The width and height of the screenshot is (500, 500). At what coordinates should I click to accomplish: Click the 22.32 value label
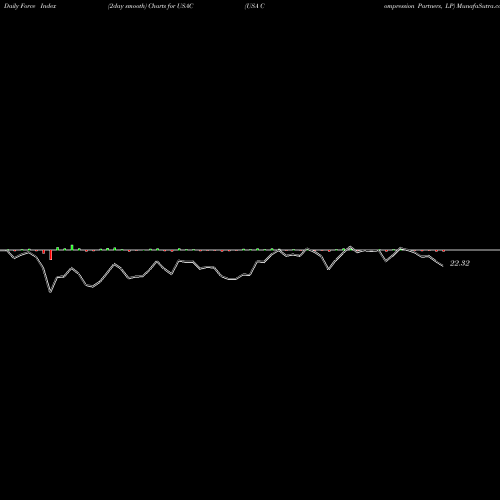point(460,263)
